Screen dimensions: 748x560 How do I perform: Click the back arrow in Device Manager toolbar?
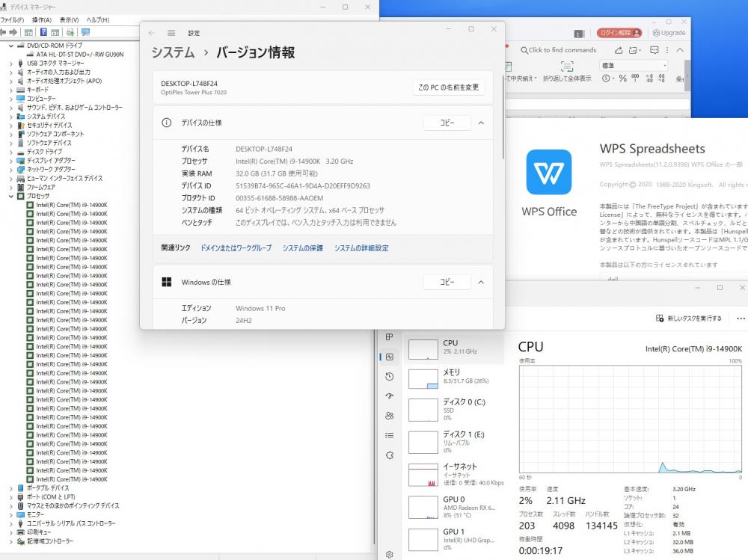click(x=3, y=32)
